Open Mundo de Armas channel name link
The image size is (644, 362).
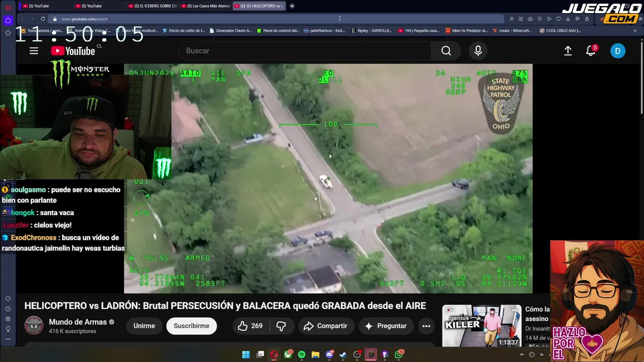coord(78,322)
